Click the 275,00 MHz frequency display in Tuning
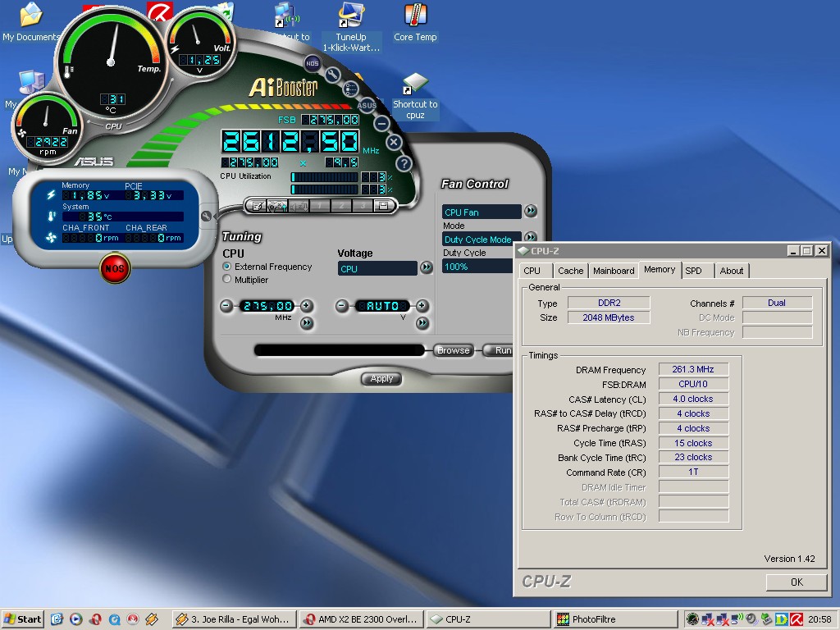840x630 pixels. click(267, 306)
